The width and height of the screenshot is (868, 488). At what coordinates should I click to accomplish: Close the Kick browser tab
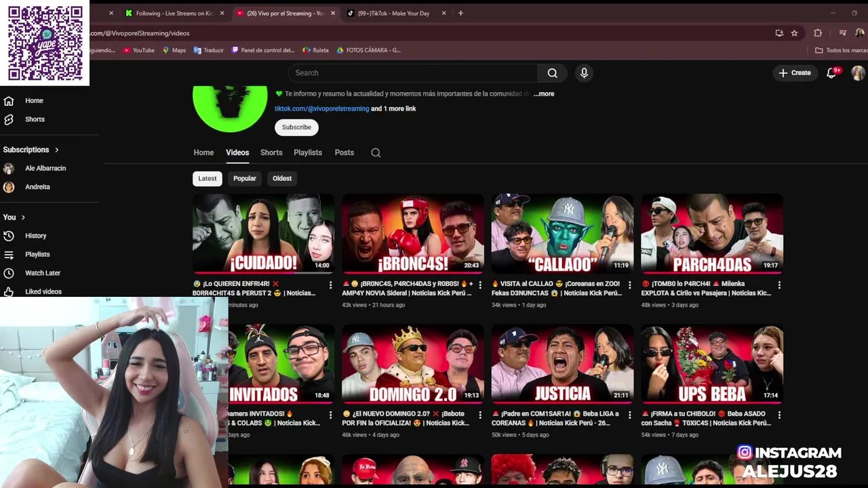[222, 14]
